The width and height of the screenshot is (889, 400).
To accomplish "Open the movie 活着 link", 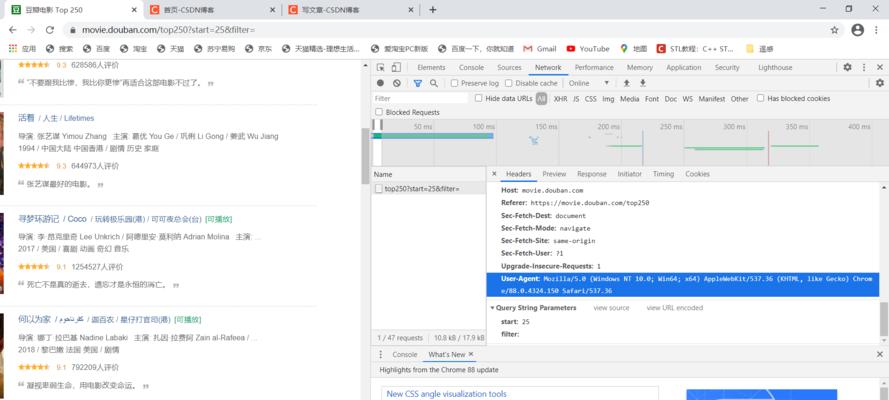I will pyautogui.click(x=56, y=118).
